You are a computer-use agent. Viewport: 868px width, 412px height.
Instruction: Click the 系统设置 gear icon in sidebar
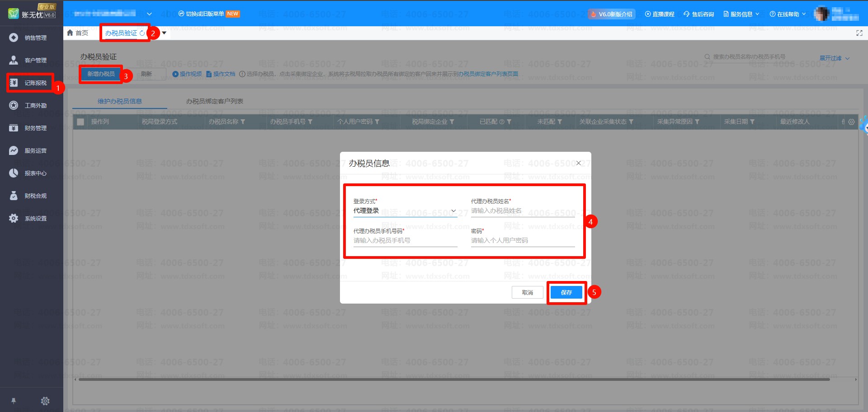pos(14,218)
